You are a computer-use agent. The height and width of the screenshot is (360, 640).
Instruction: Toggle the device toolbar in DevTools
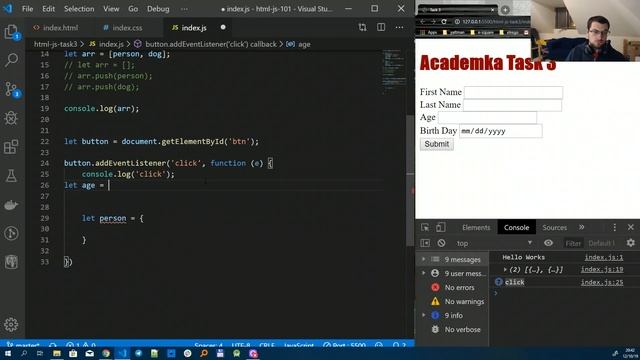[x=440, y=227]
